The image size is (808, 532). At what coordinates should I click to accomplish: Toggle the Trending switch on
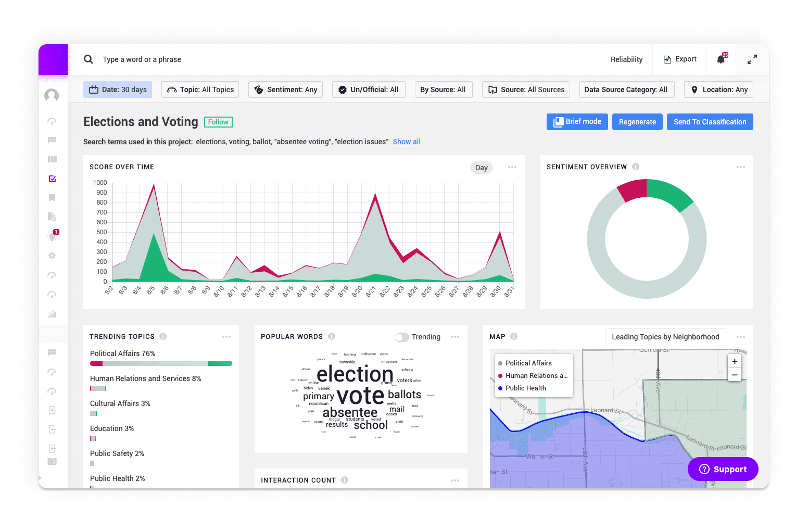(401, 337)
